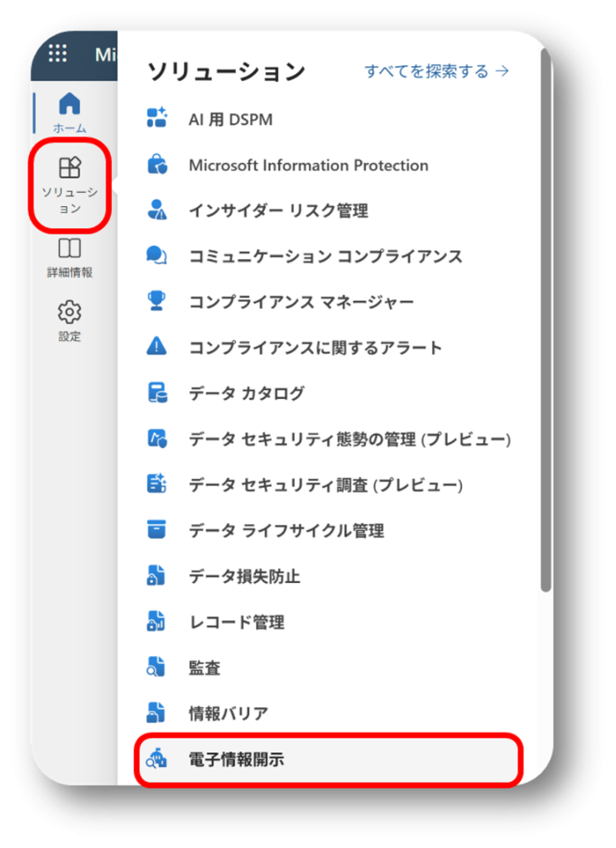The width and height of the screenshot is (616, 848).
Task: Open the 電子情報開示 solution
Action: (x=237, y=759)
